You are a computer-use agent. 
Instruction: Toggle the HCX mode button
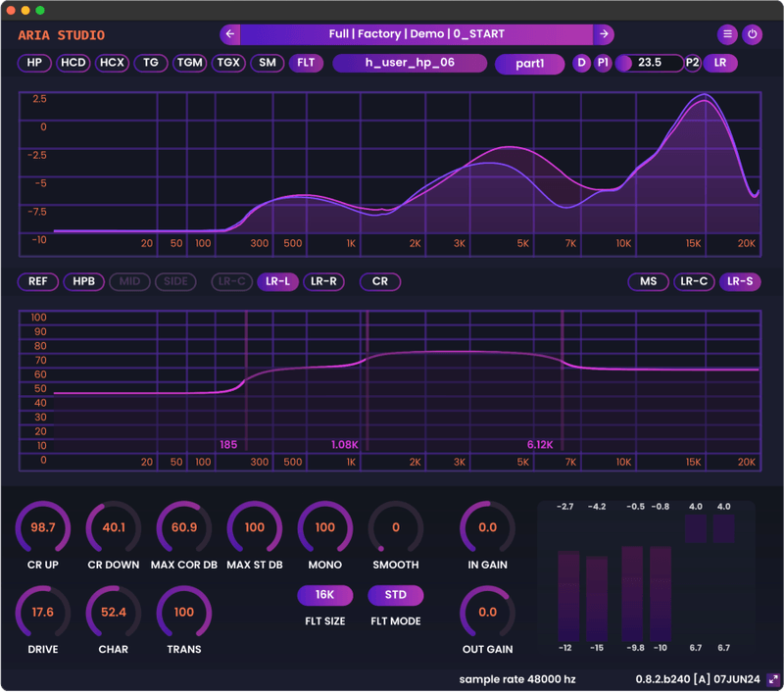112,63
